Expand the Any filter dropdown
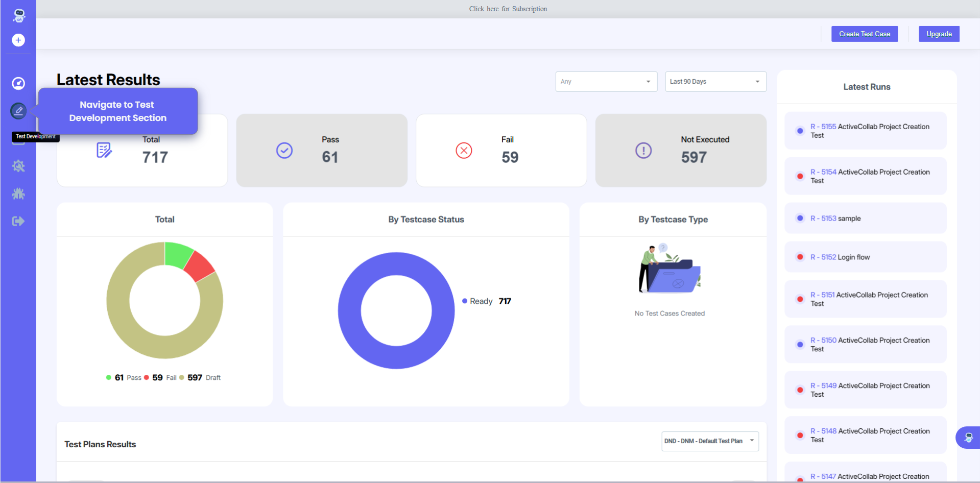The width and height of the screenshot is (980, 483). [x=605, y=82]
